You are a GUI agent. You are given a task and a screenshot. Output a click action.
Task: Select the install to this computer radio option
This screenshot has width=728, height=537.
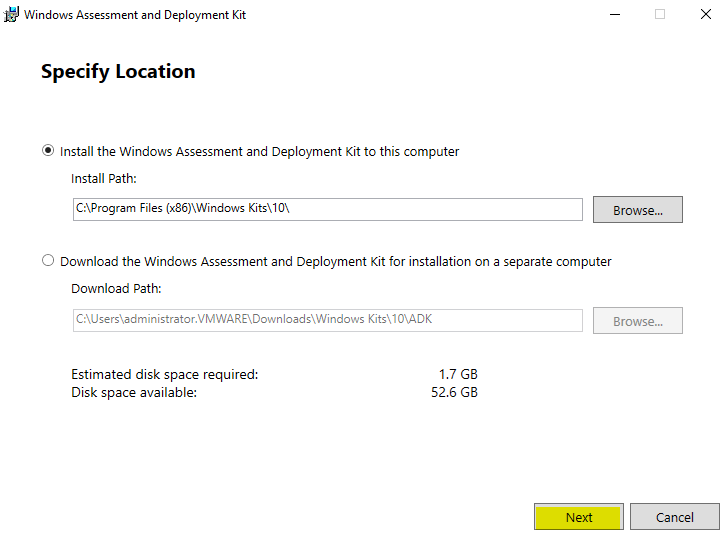(x=48, y=151)
